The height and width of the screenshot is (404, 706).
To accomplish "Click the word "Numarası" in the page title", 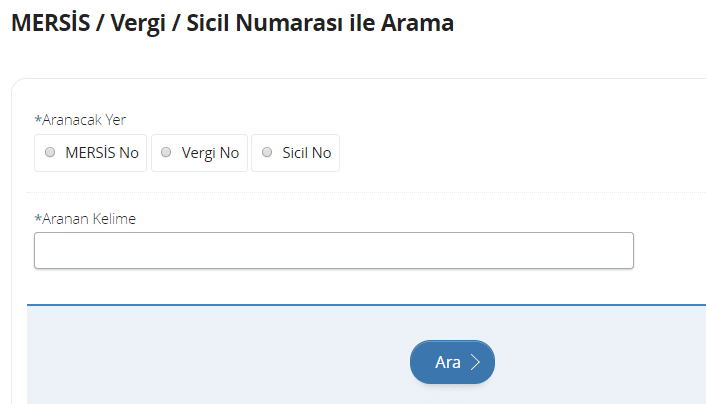I will tap(307, 23).
